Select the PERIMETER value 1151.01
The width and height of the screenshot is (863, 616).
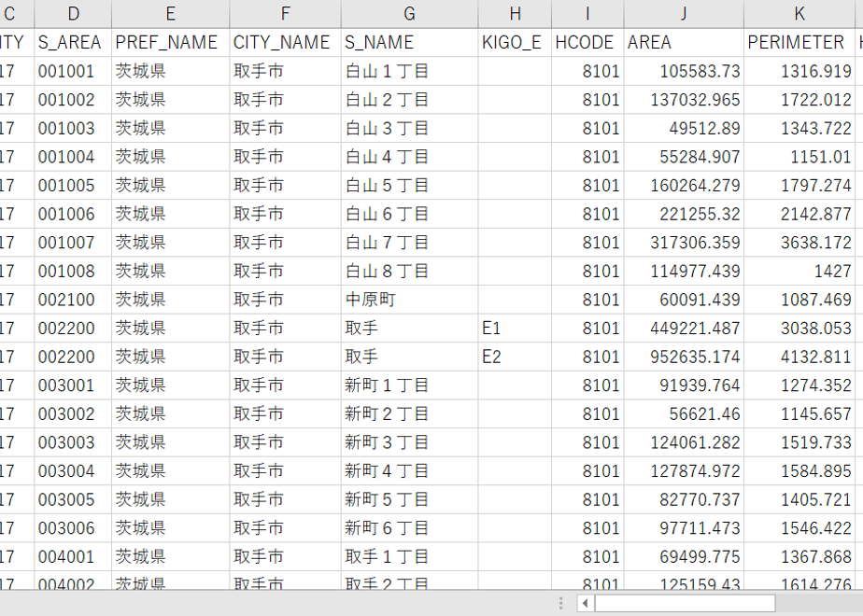point(799,157)
